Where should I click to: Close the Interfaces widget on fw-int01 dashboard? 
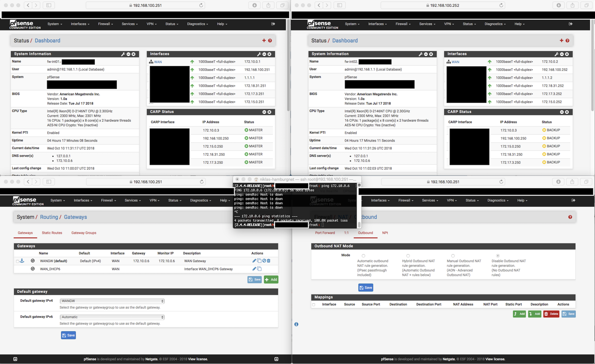269,54
